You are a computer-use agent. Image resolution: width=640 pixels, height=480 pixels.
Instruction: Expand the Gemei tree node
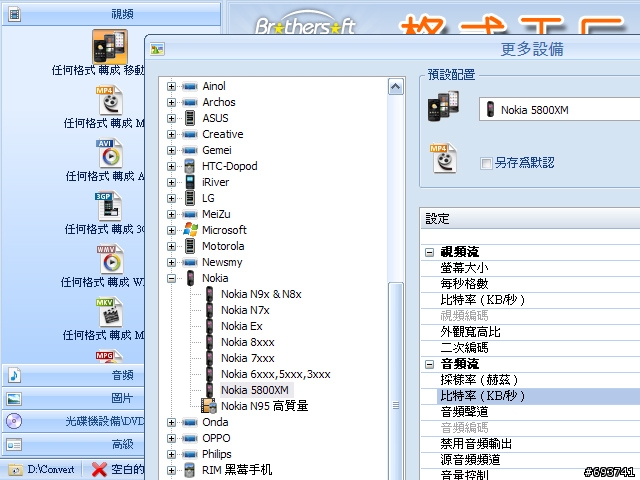(171, 150)
